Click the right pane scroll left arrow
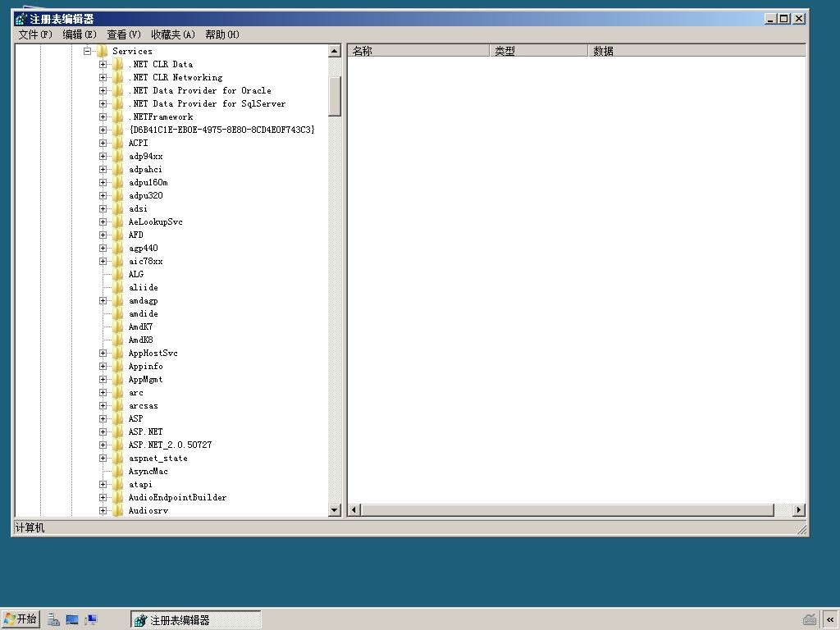Viewport: 840px width, 630px height. [354, 510]
